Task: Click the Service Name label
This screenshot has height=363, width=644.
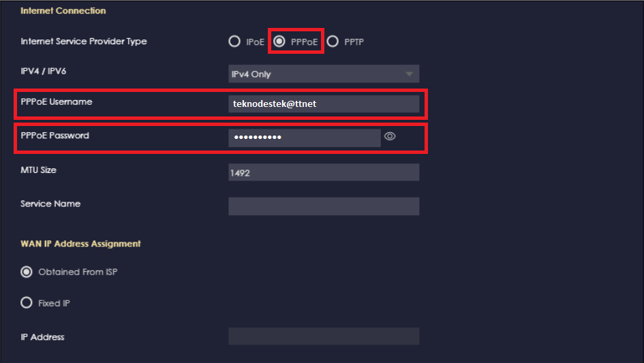Action: 50,204
